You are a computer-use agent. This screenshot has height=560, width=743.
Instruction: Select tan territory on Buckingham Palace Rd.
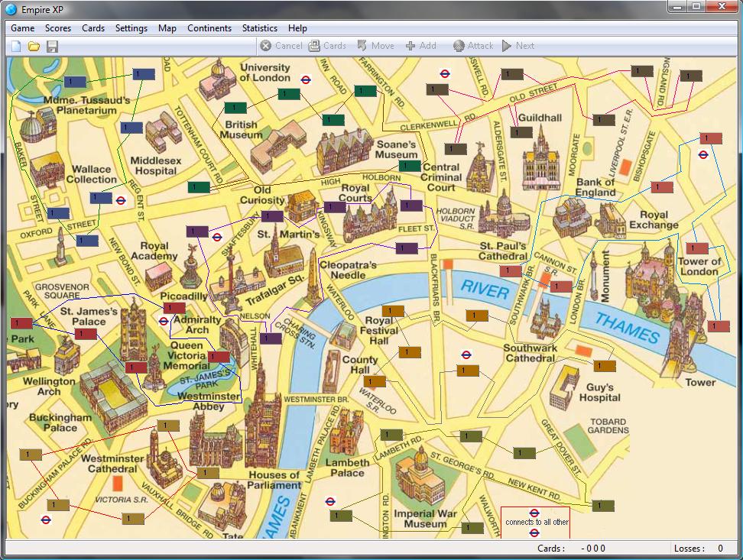pyautogui.click(x=31, y=455)
